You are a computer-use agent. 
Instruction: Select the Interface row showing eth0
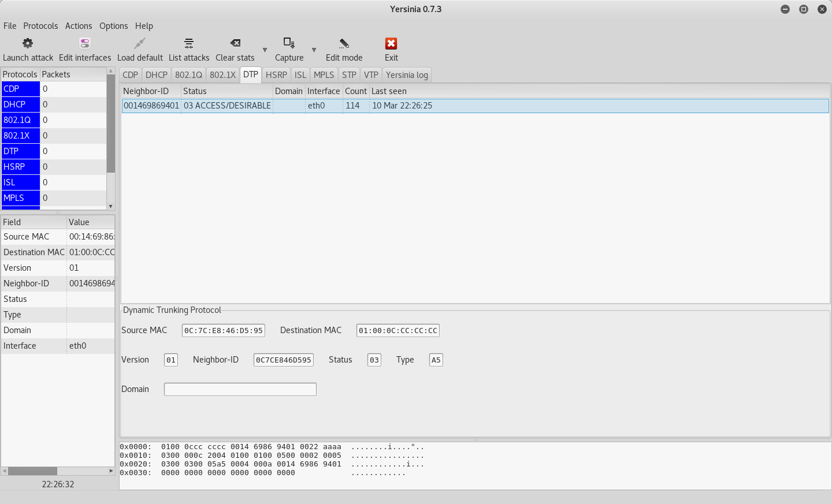pyautogui.click(x=58, y=346)
